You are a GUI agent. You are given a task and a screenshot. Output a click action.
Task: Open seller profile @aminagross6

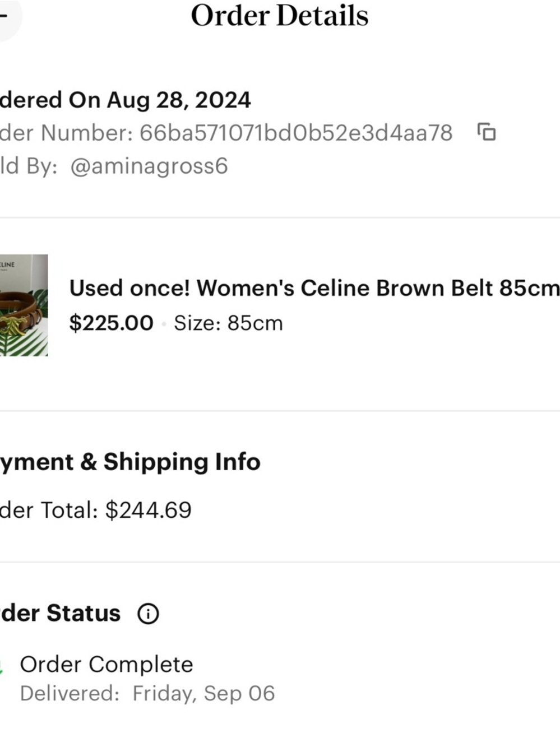[149, 166]
